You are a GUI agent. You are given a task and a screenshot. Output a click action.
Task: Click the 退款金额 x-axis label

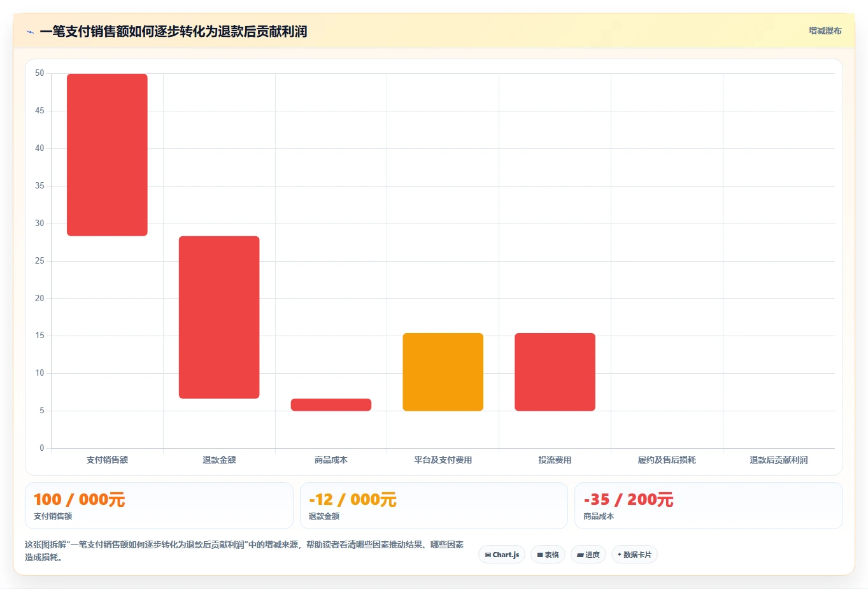point(219,460)
